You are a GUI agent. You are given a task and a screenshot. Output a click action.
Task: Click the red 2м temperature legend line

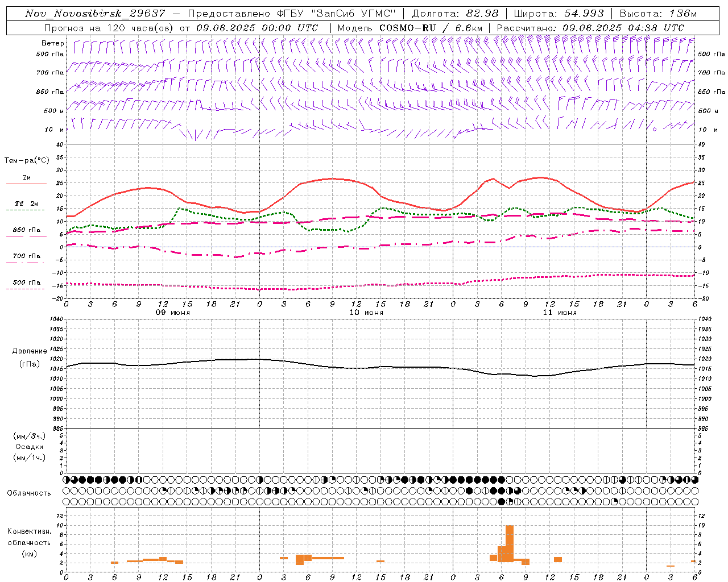tap(26, 184)
